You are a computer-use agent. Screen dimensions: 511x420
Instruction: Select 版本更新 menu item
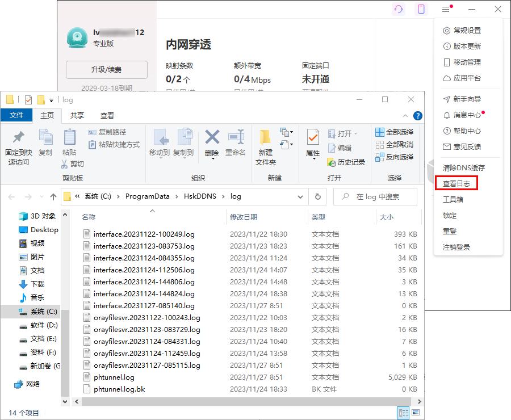click(x=462, y=47)
